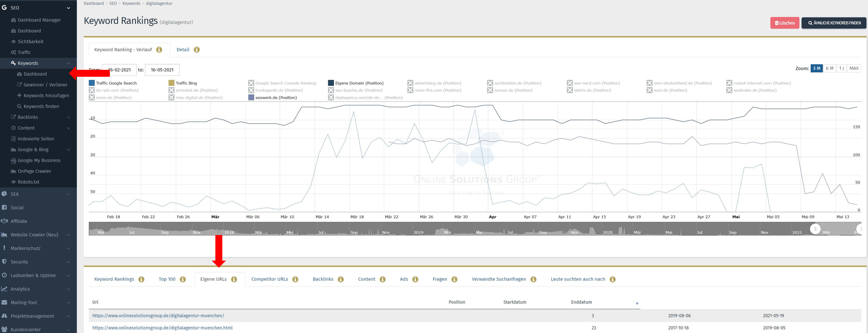Viewport: 868px width, 333px height.
Task: Click the Indexierte Seiten document icon
Action: [x=13, y=139]
